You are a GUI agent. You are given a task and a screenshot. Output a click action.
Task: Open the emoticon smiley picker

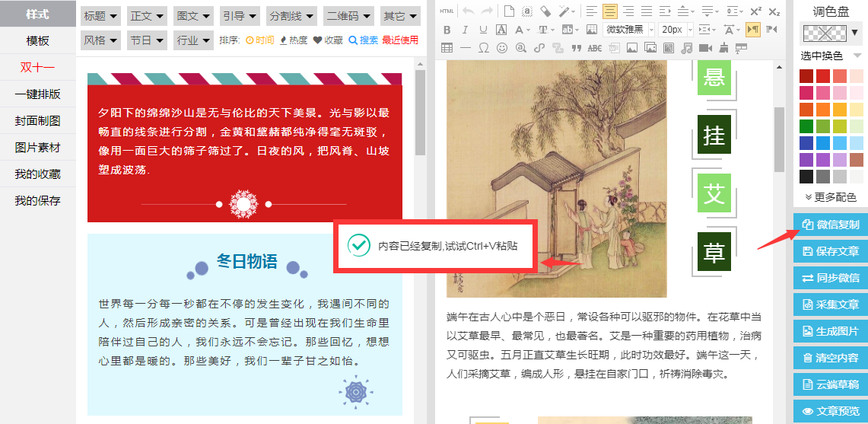tap(502, 48)
